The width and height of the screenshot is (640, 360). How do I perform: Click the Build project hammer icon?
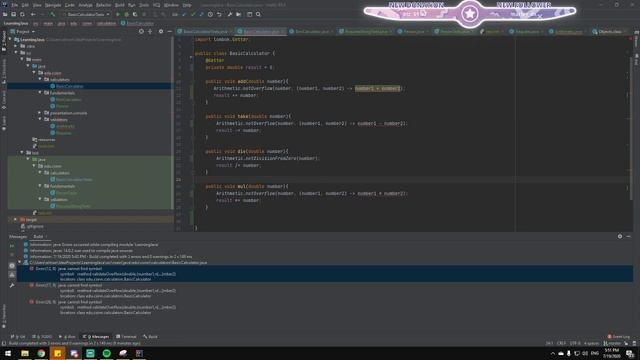[x=52, y=14]
